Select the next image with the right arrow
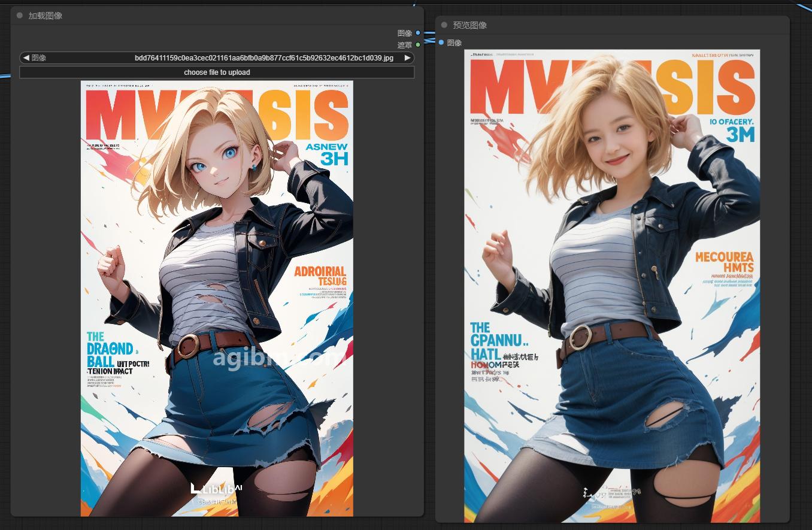 pyautogui.click(x=408, y=58)
